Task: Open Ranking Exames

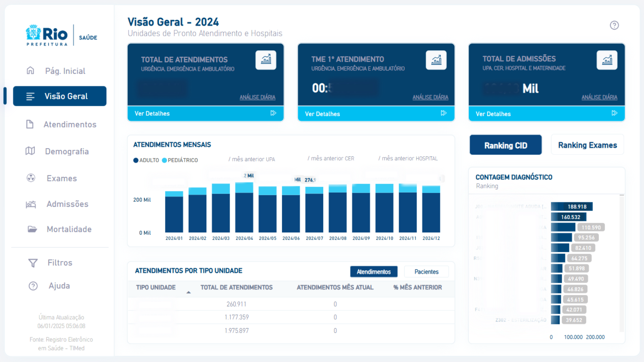Action: [x=587, y=145]
